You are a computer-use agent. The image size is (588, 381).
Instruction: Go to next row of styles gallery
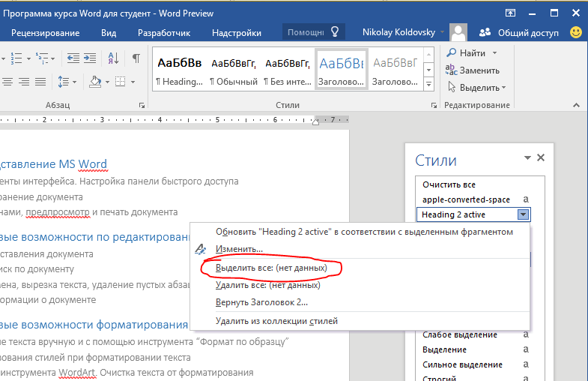(428, 70)
